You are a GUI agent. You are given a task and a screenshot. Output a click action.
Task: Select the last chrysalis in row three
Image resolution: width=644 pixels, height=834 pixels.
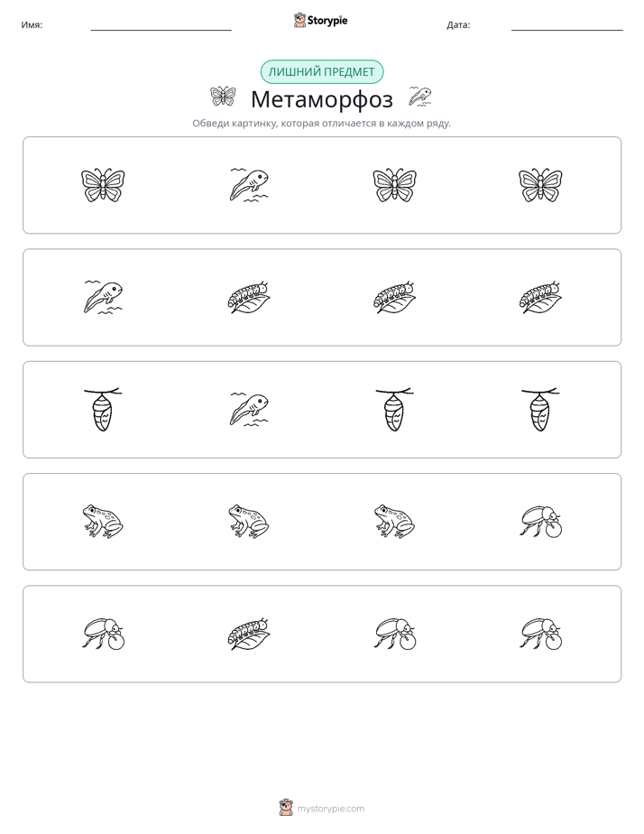coord(540,410)
